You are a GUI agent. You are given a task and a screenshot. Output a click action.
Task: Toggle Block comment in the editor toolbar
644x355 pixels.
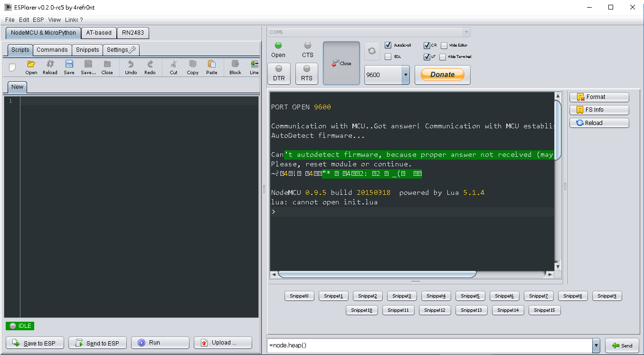[x=235, y=67]
